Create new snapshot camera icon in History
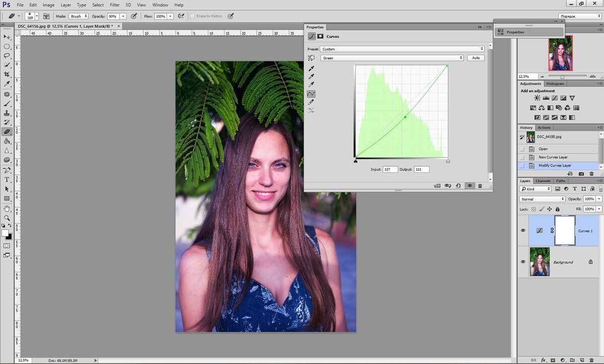The width and height of the screenshot is (604, 364). click(x=581, y=174)
